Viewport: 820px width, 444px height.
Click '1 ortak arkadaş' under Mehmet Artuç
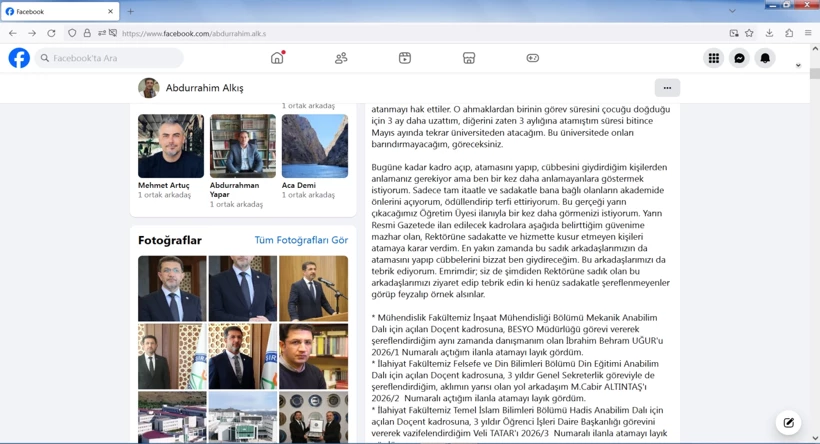(x=164, y=195)
